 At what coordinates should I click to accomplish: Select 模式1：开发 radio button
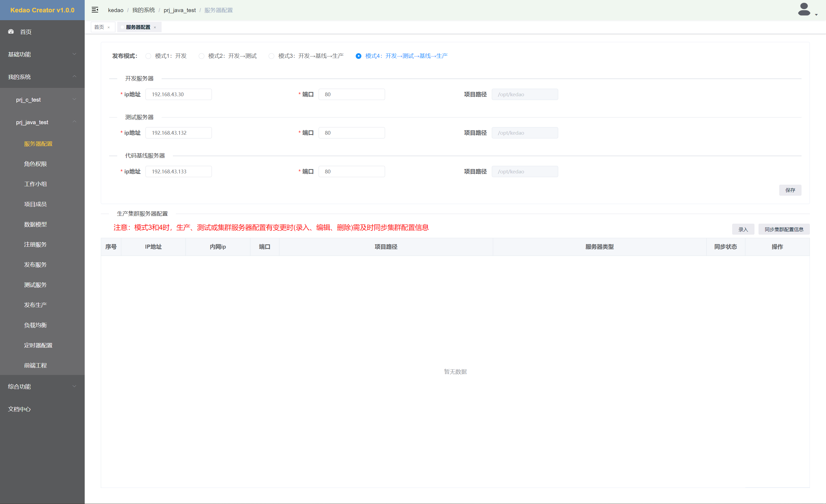pyautogui.click(x=148, y=56)
